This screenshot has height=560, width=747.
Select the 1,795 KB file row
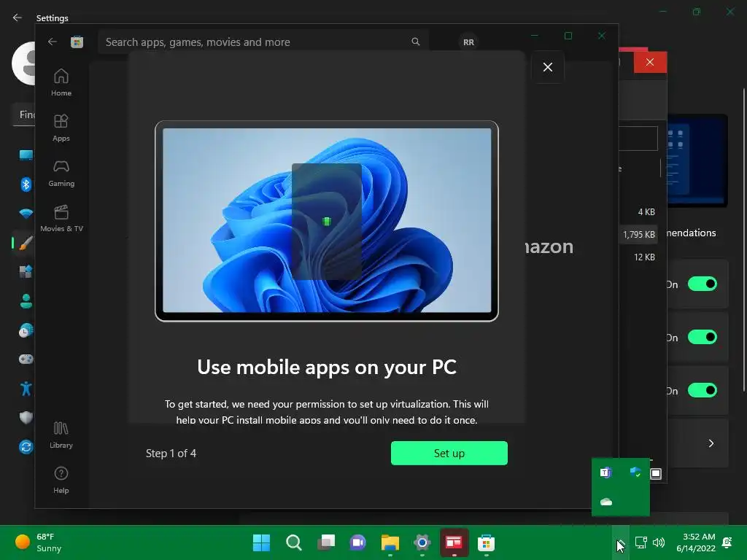click(638, 234)
